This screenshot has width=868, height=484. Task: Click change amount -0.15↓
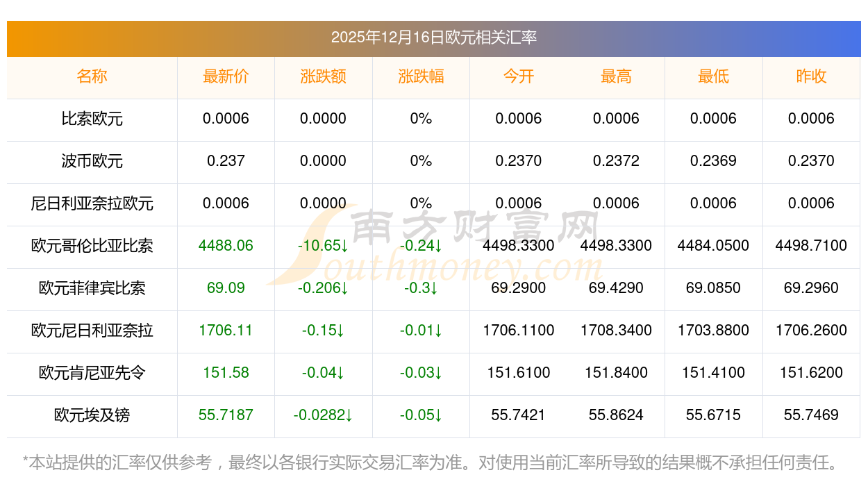click(323, 331)
